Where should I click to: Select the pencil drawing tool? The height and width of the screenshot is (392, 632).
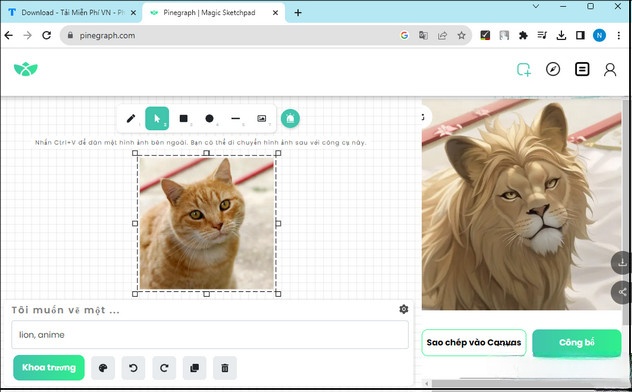click(131, 118)
